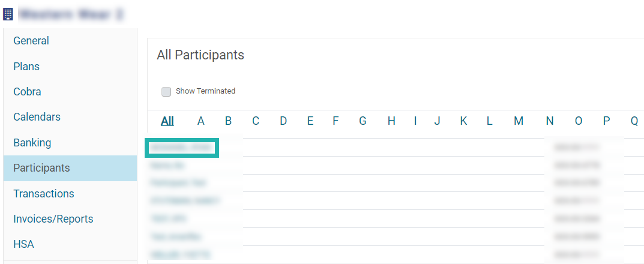Screen dimensions: 644x264
Task: Select the Participants sidebar item
Action: [42, 168]
